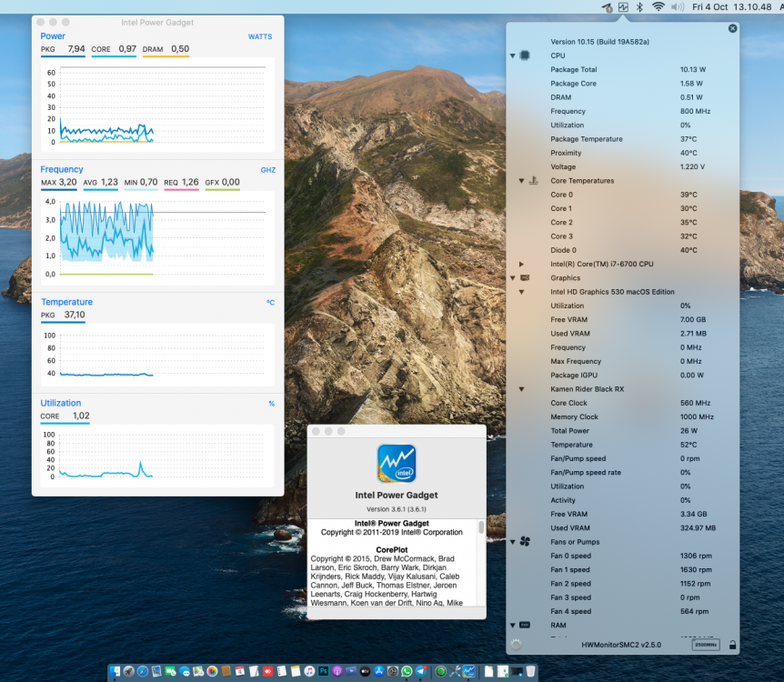Collapse the Kamen Rider Black RX group
This screenshot has width=784, height=682.
pyautogui.click(x=521, y=389)
